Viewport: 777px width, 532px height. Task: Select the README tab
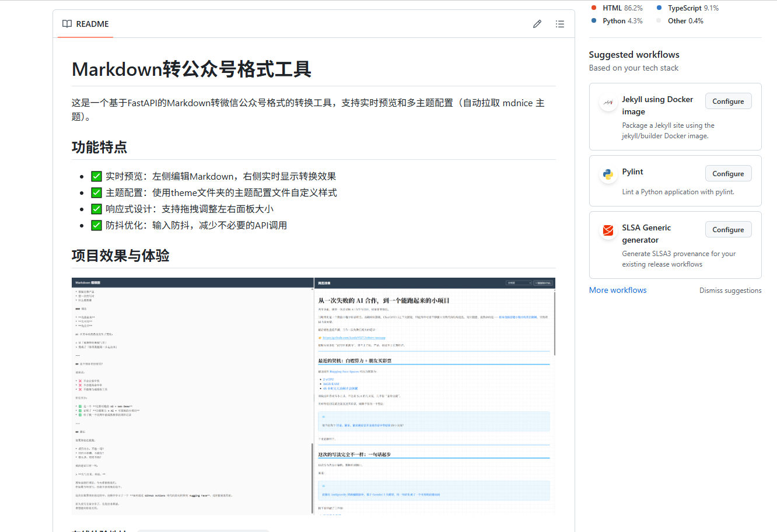(x=86, y=24)
